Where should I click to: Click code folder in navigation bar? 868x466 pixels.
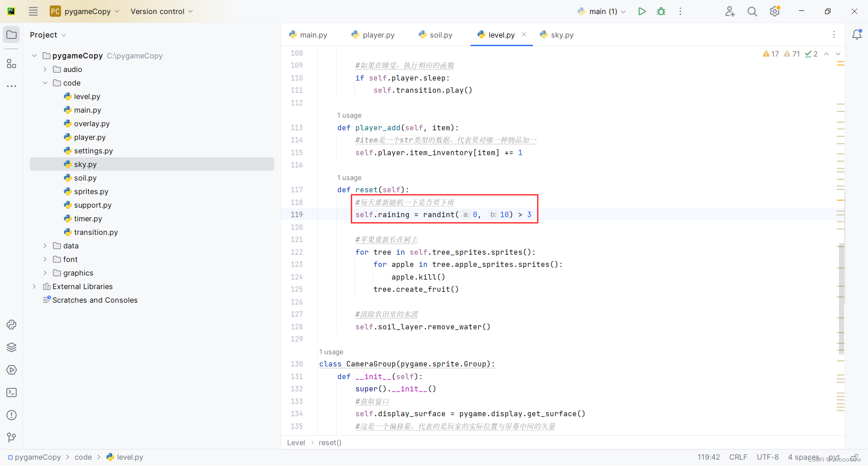[83, 457]
